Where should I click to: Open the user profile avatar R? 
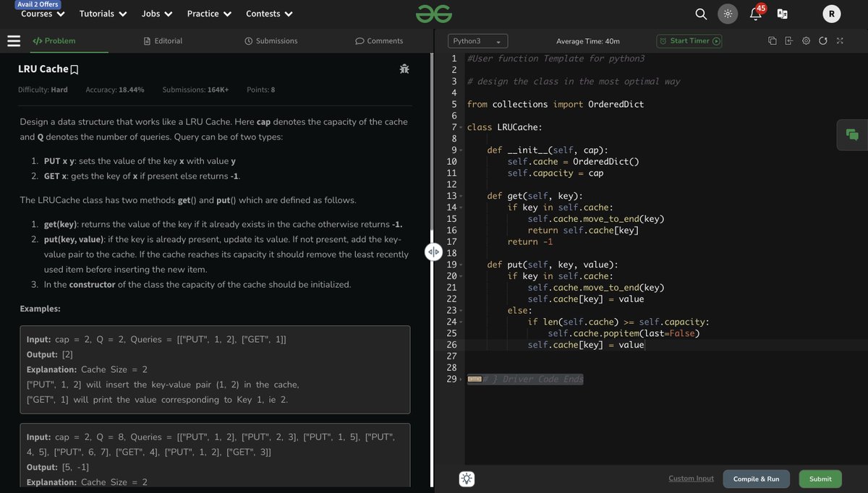point(832,14)
